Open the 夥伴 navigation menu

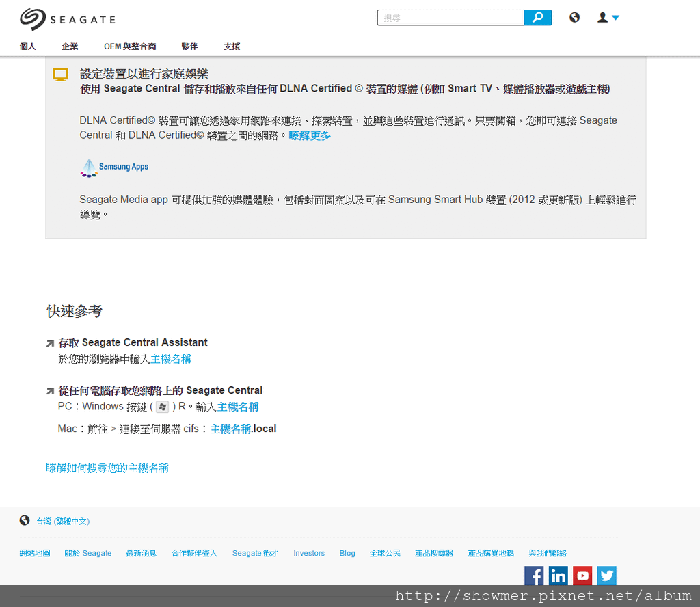click(189, 46)
